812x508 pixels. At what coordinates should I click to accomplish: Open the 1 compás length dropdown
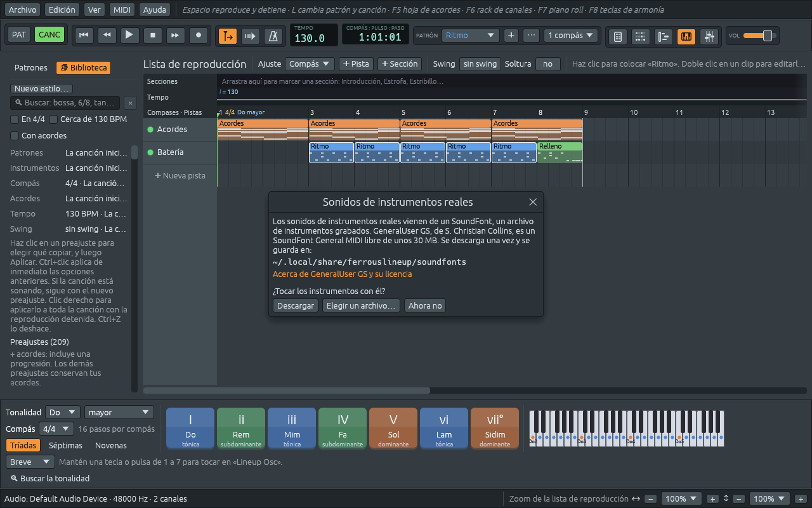(572, 36)
